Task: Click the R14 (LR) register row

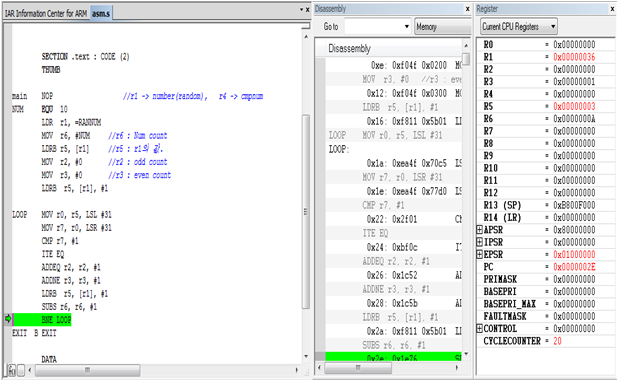Action: (x=546, y=217)
